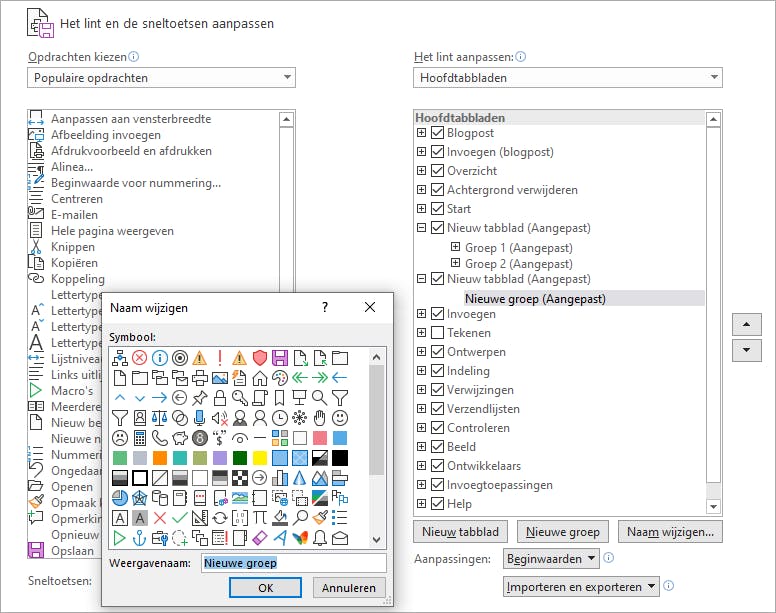Select the blue info circle symbol

coord(160,358)
